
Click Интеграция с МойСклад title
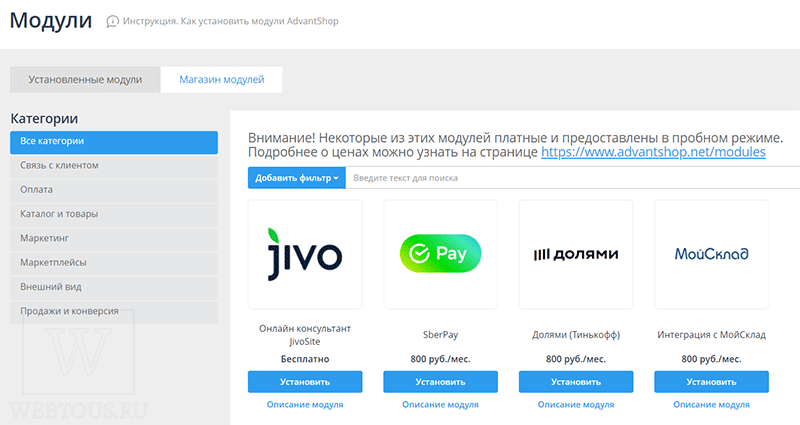click(x=711, y=335)
